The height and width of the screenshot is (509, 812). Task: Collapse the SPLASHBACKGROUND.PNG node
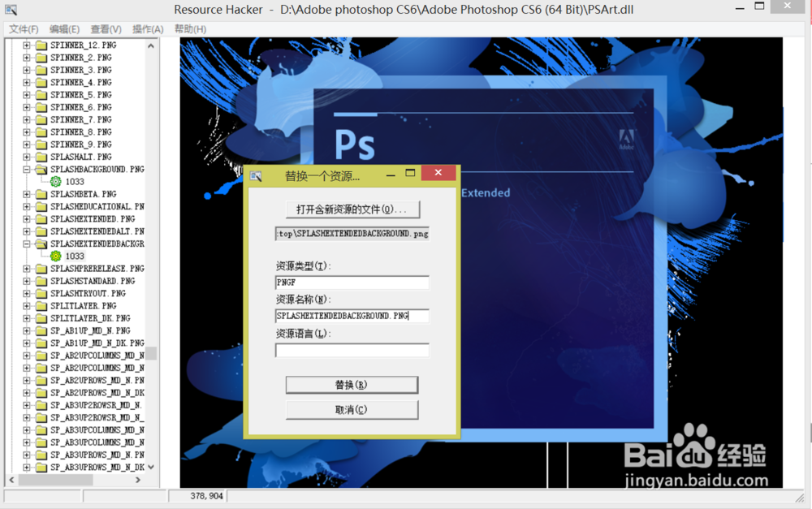(27, 170)
